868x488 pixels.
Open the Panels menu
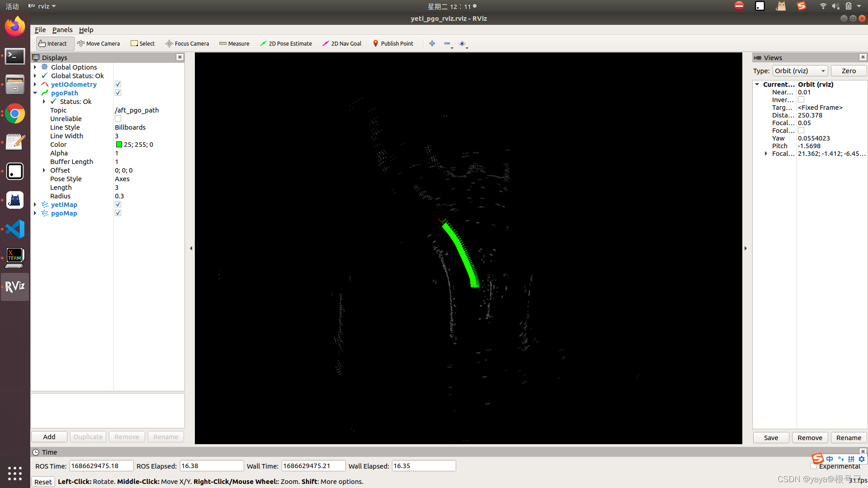click(62, 30)
